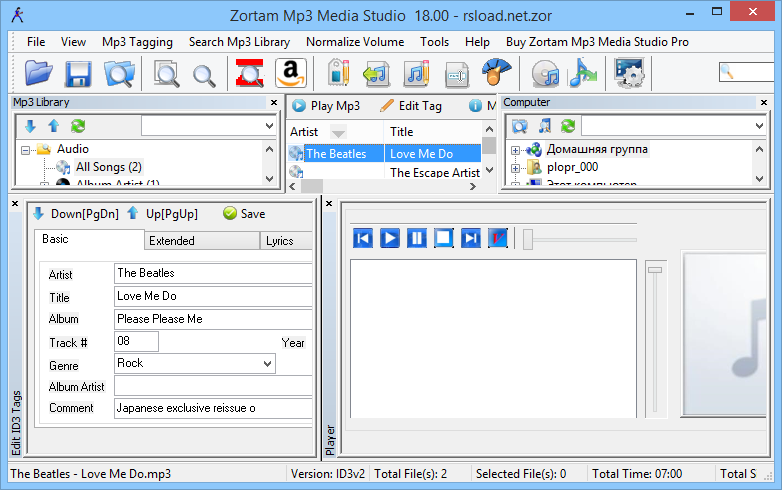Click the green arrow music note icon
782x490 pixels.
tap(376, 74)
